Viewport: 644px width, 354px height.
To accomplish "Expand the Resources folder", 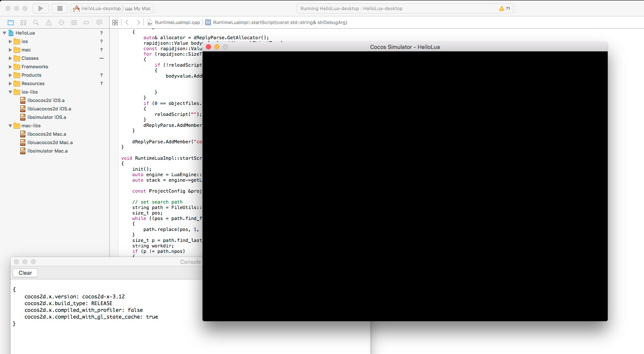I will tap(11, 83).
